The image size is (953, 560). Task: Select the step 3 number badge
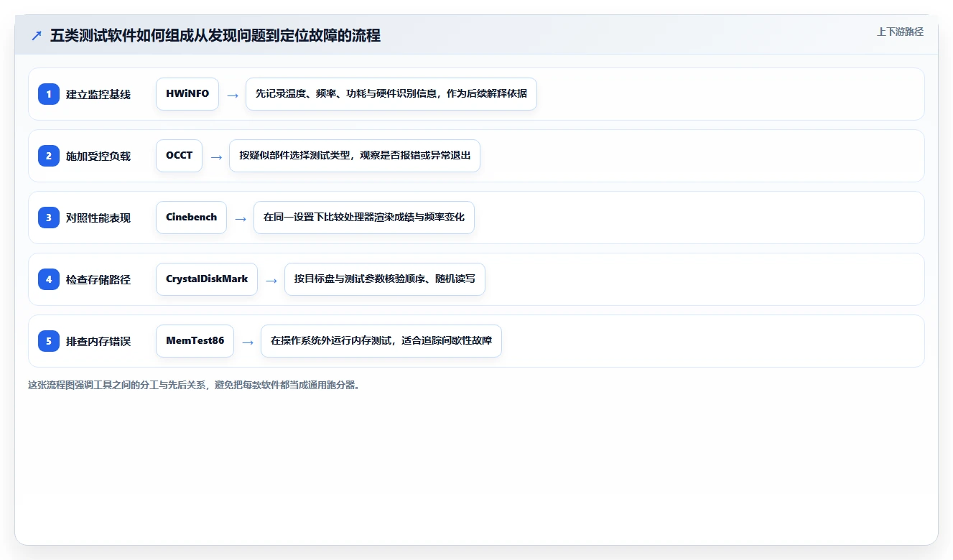(49, 218)
